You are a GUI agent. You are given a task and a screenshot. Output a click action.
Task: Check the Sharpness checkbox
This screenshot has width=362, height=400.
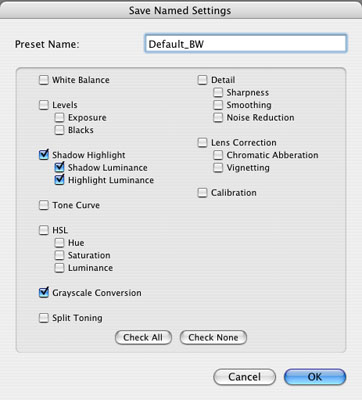(x=218, y=92)
